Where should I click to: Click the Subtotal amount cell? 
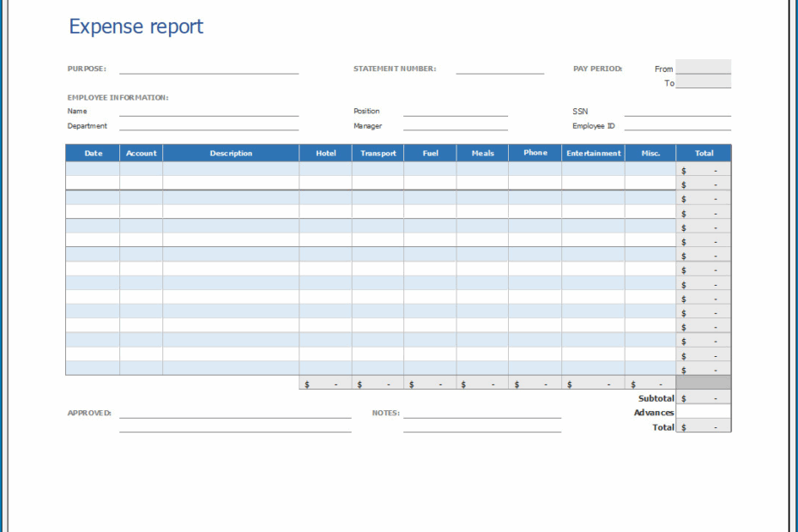point(702,398)
